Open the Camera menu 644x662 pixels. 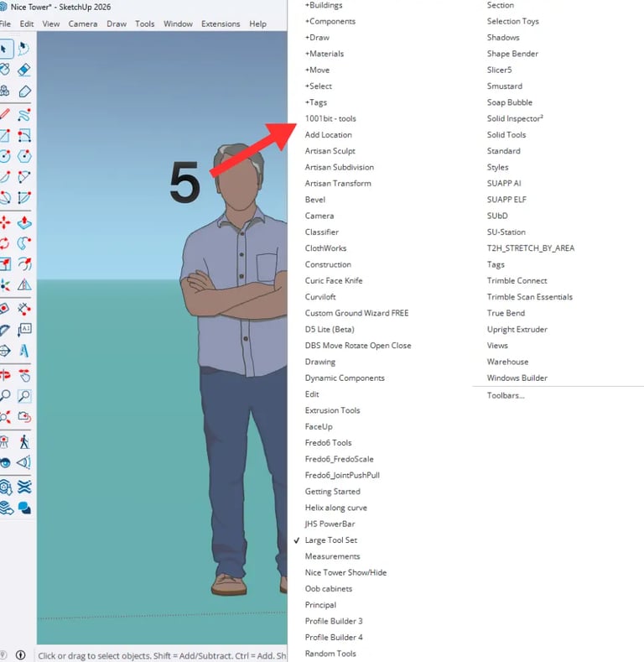pos(83,23)
